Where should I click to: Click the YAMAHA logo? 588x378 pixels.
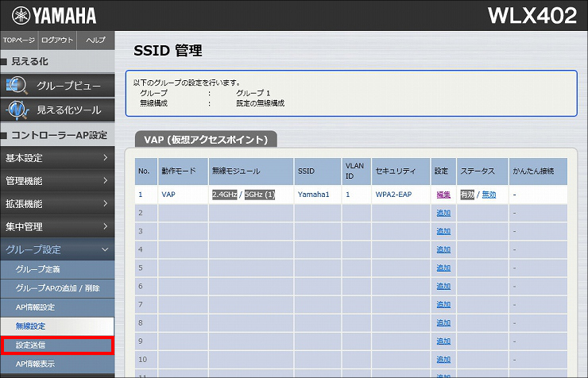tap(54, 16)
